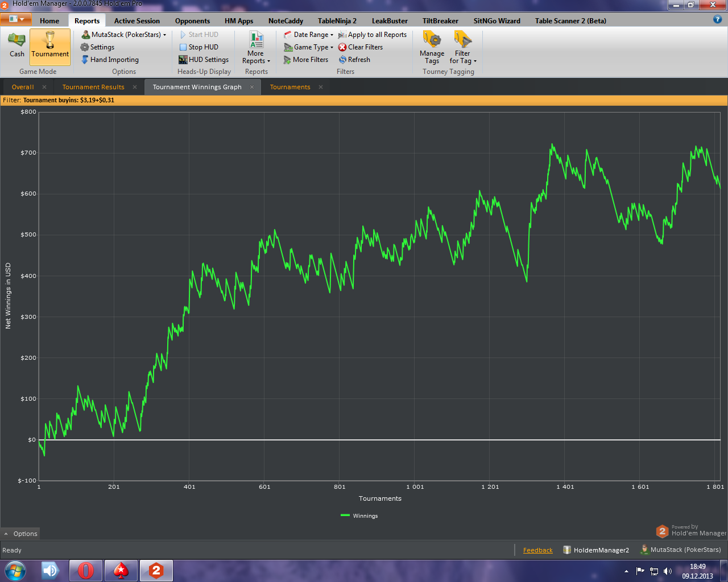
Task: Open the Opponents ribbon tab
Action: pos(192,21)
